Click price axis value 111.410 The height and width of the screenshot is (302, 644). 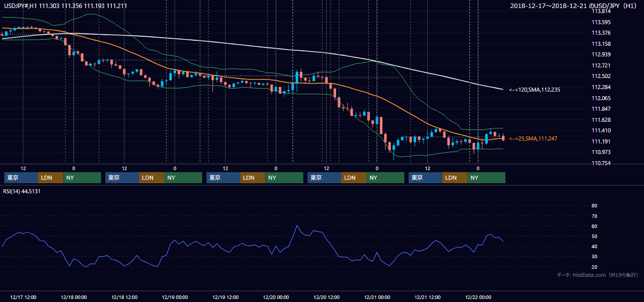(x=601, y=131)
